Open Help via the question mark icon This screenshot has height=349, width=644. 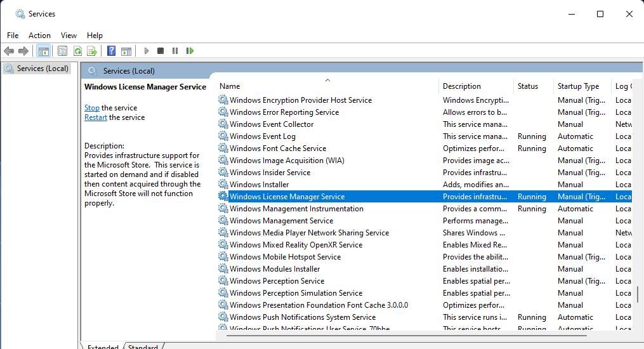click(111, 51)
